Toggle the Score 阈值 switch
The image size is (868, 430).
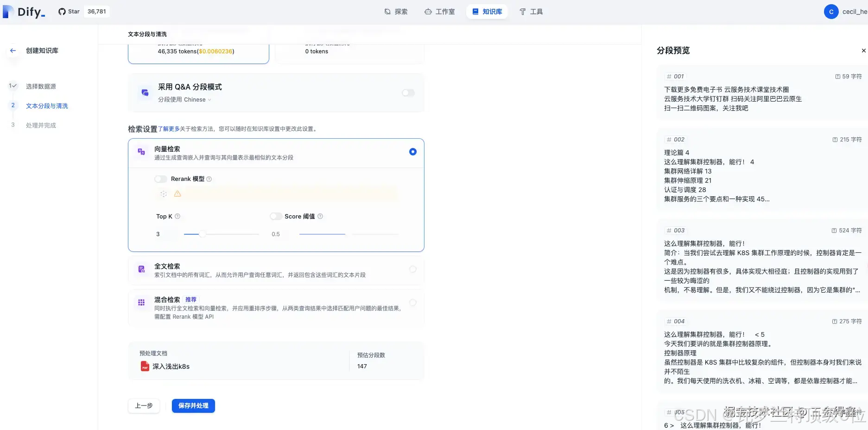276,216
